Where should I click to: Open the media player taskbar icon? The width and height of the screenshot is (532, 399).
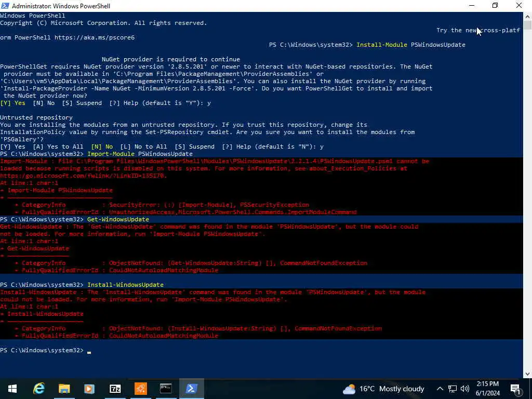[89, 389]
